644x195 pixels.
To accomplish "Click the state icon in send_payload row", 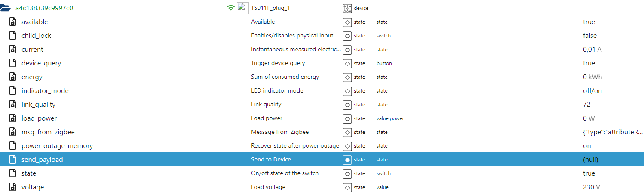I will coord(347,160).
